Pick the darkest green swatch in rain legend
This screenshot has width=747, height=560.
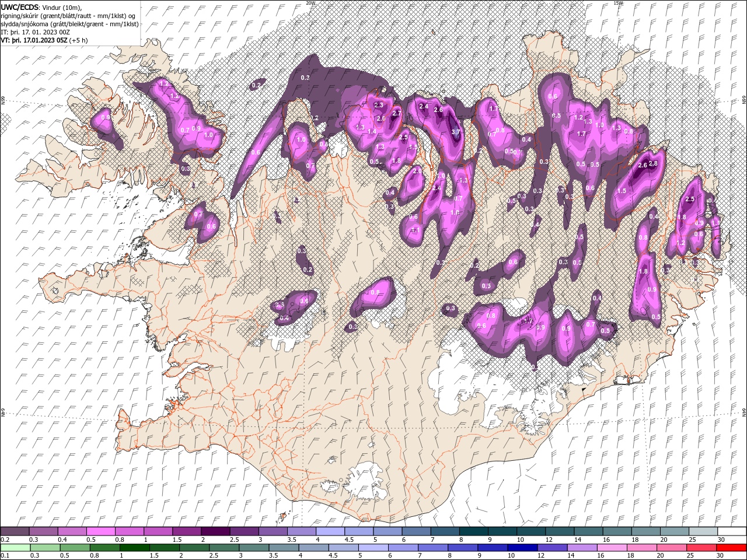(x=135, y=548)
